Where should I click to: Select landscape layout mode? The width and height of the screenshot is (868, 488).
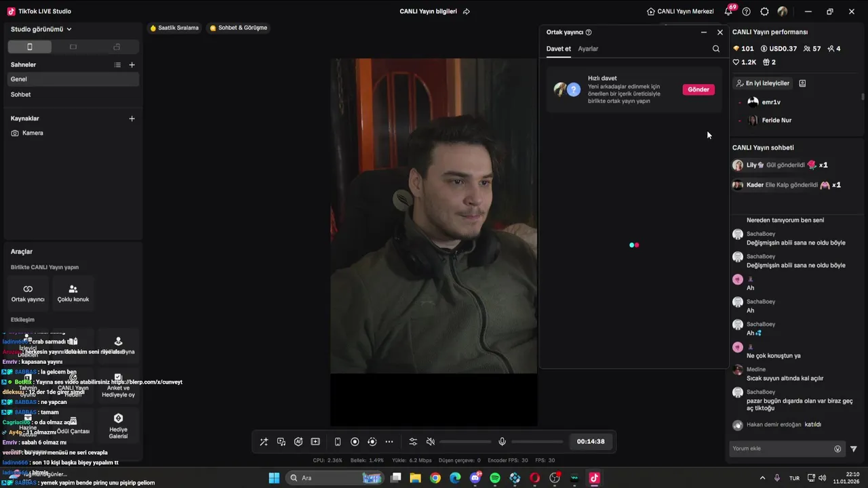tap(73, 47)
